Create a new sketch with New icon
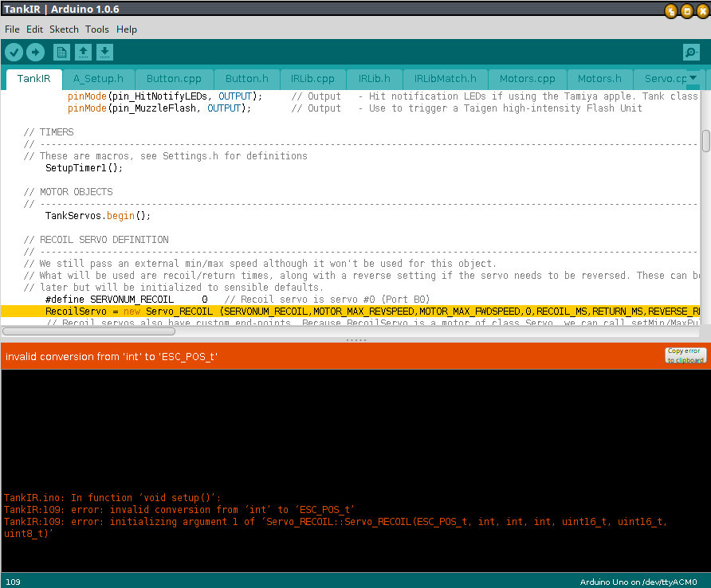 [61, 52]
